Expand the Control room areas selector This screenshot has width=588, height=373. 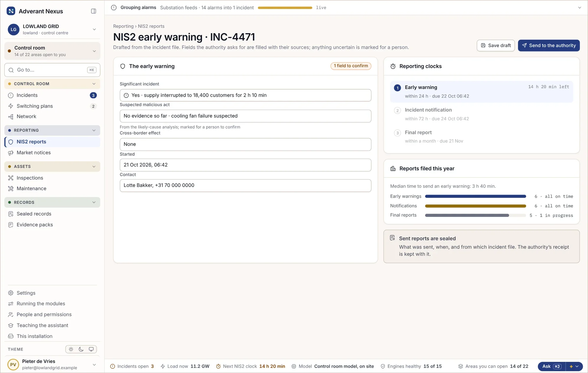click(52, 51)
